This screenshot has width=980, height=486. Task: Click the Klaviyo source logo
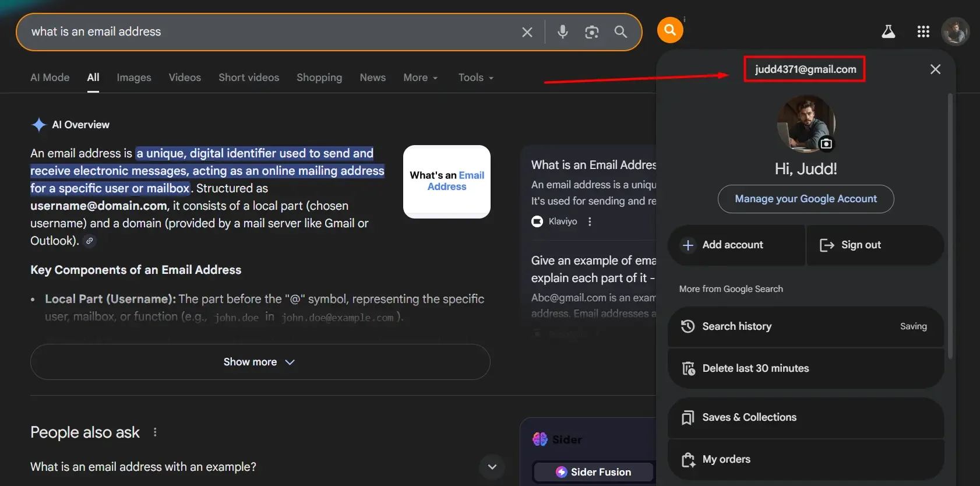(537, 221)
